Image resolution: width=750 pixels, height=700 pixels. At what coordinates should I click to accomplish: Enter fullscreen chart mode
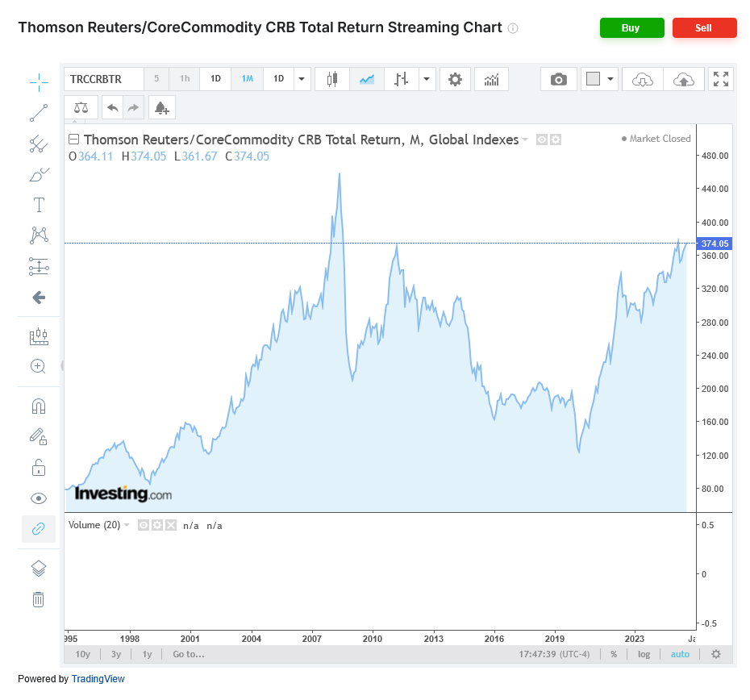click(x=721, y=79)
